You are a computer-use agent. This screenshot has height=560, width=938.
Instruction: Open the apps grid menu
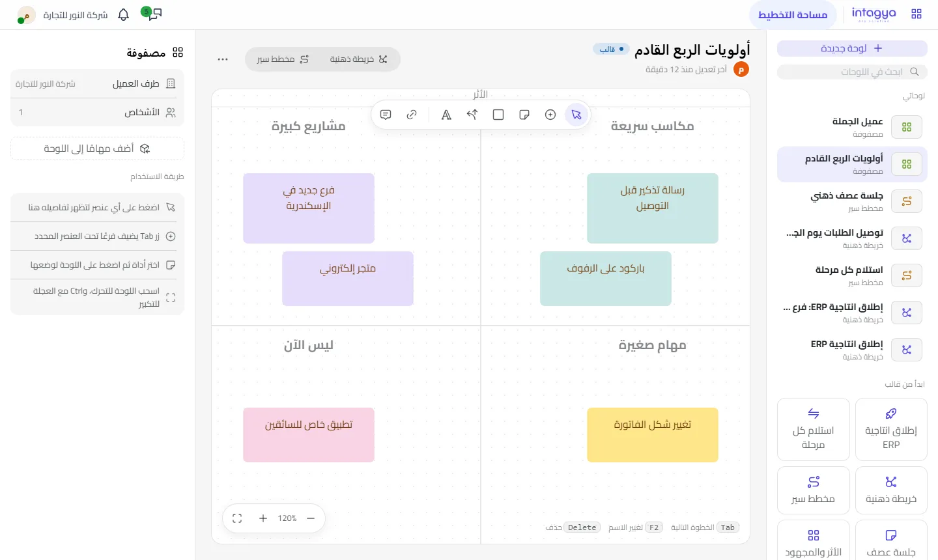(x=917, y=14)
